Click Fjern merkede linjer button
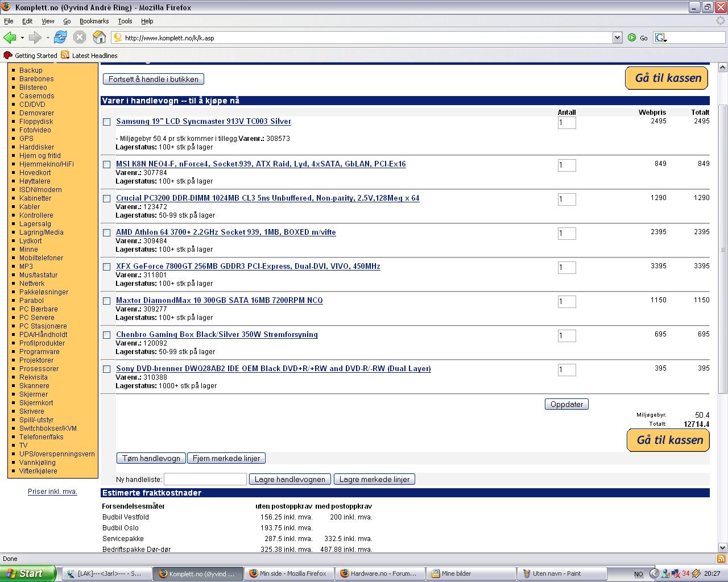This screenshot has width=728, height=582. (x=226, y=458)
